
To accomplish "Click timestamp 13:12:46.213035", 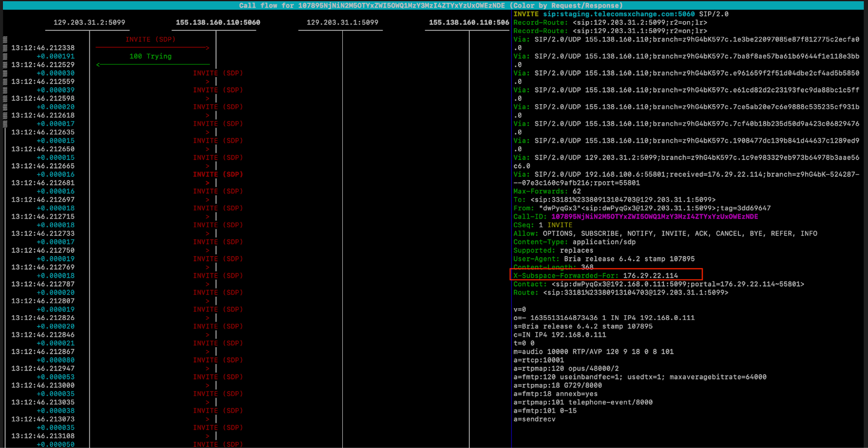I will click(x=43, y=402).
